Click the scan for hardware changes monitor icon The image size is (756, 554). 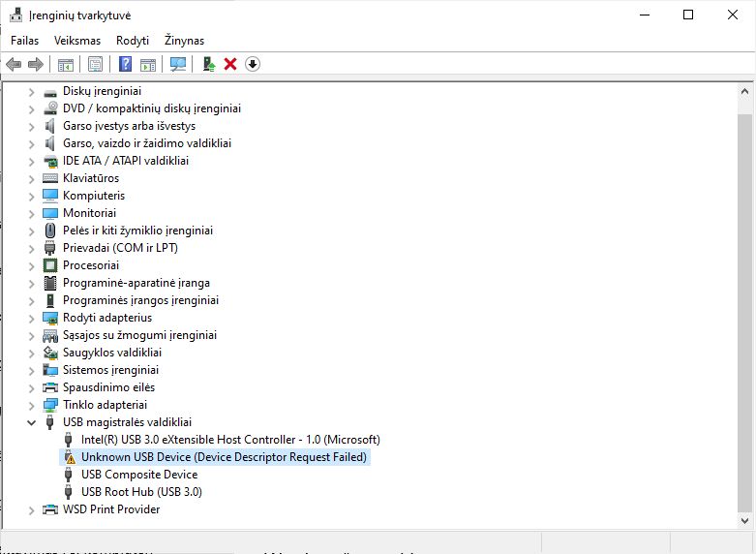click(x=177, y=65)
